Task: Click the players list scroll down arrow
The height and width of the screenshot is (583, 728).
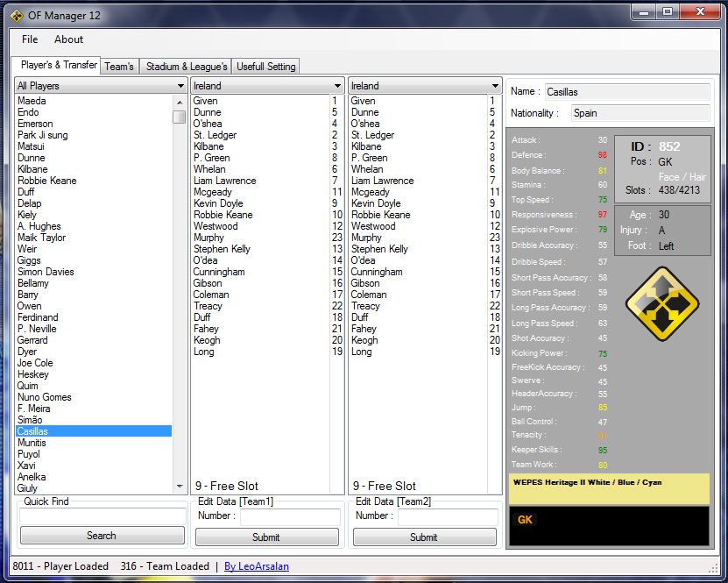Action: [x=180, y=486]
